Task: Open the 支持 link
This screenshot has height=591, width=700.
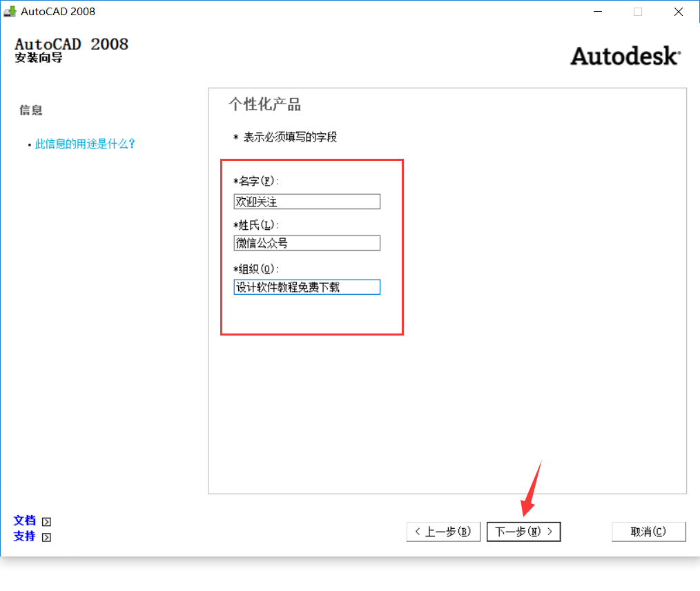Action: 24,536
